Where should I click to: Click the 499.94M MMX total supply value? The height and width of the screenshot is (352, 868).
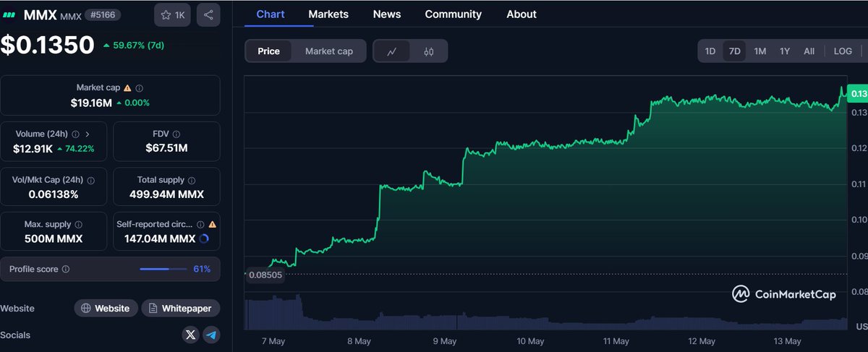tap(167, 194)
